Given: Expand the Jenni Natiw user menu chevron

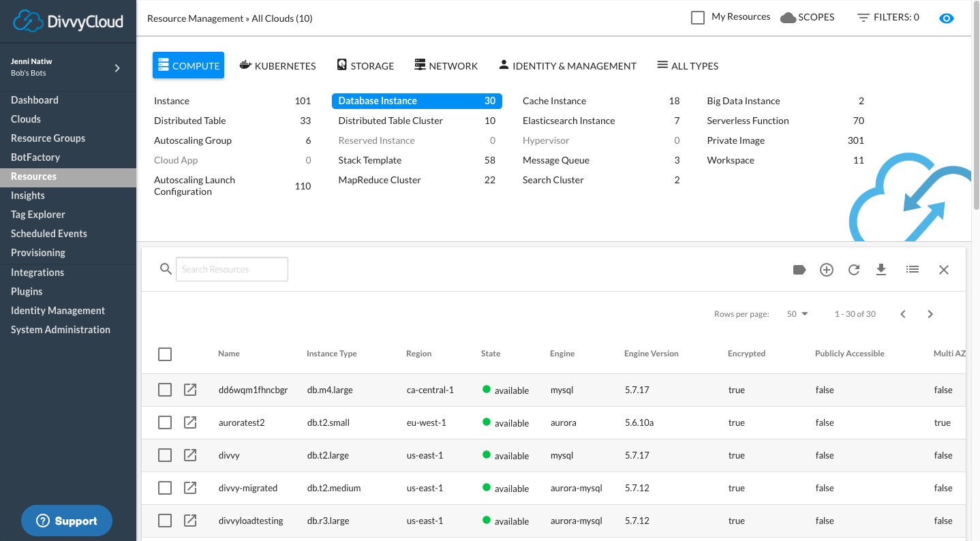Looking at the screenshot, I should tap(117, 67).
